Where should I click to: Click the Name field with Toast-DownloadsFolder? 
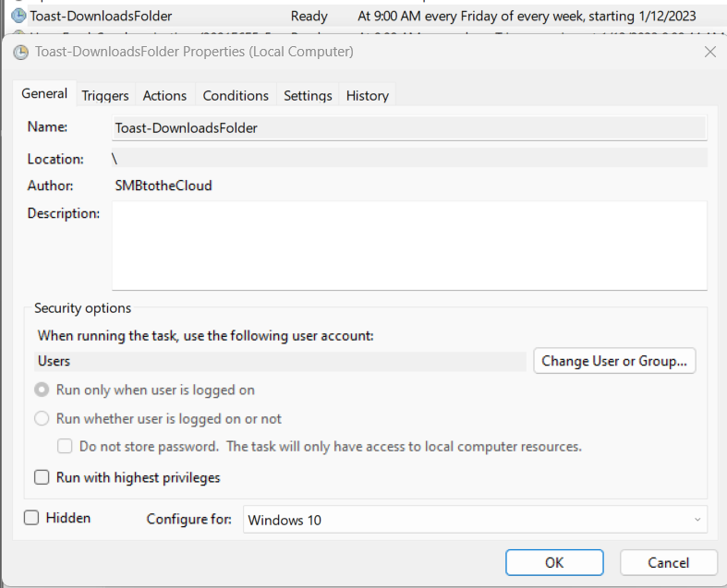pos(409,128)
